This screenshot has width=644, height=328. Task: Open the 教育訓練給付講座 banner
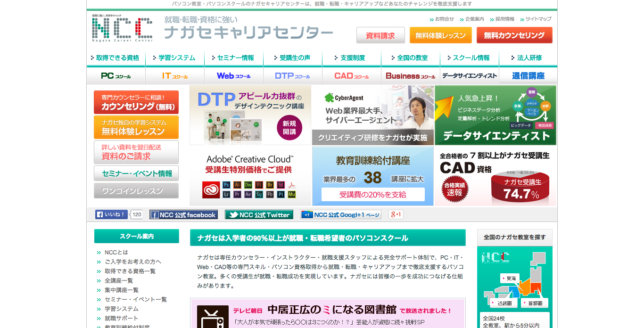373,176
